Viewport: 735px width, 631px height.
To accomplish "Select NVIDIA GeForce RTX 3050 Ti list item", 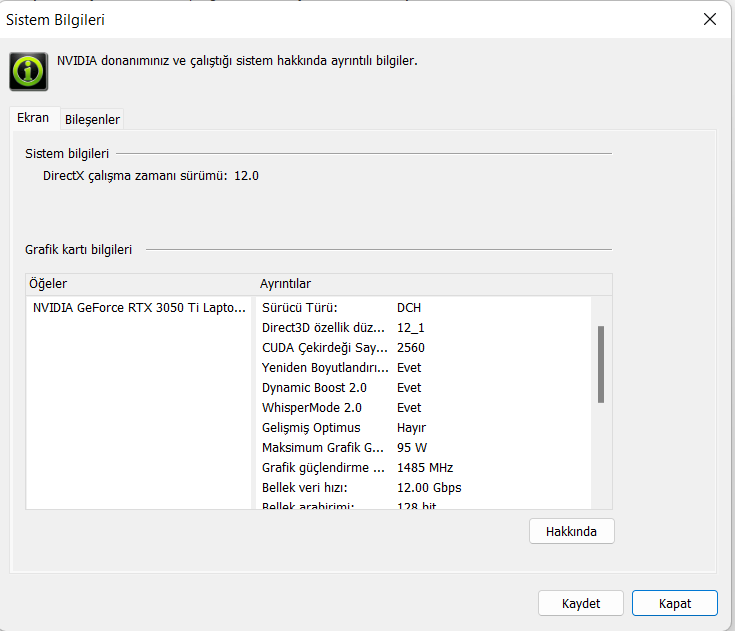I will (139, 308).
